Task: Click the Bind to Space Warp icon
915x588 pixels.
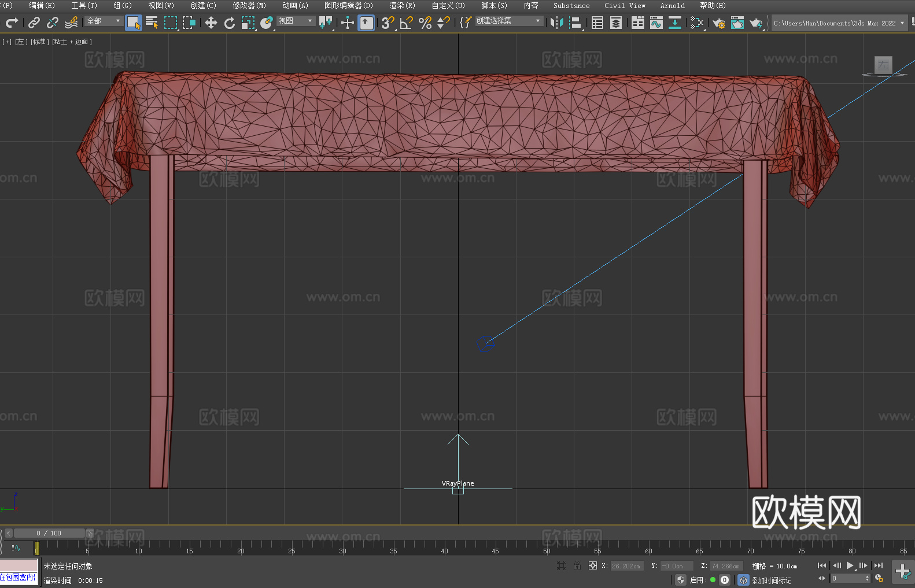Action: [x=71, y=23]
